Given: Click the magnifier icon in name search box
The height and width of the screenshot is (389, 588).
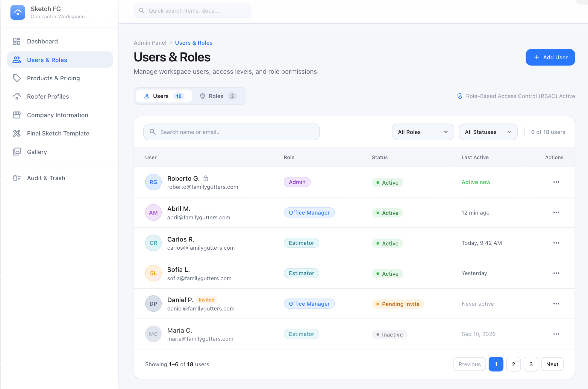Looking at the screenshot, I should pyautogui.click(x=153, y=132).
